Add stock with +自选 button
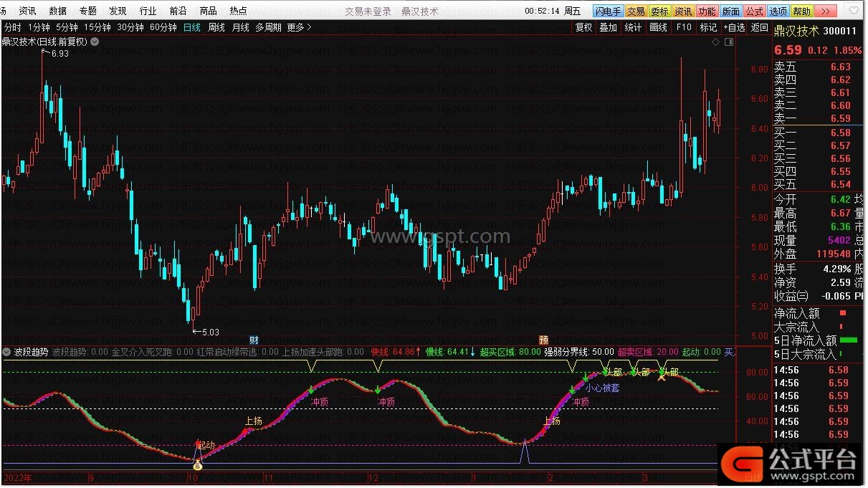Viewport: 868px width, 488px height. (734, 27)
